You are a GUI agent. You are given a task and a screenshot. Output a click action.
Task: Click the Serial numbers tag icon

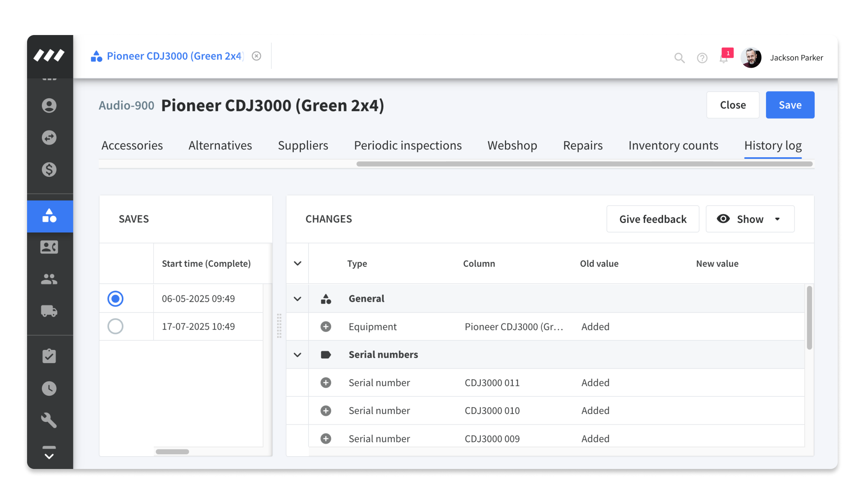[326, 355]
